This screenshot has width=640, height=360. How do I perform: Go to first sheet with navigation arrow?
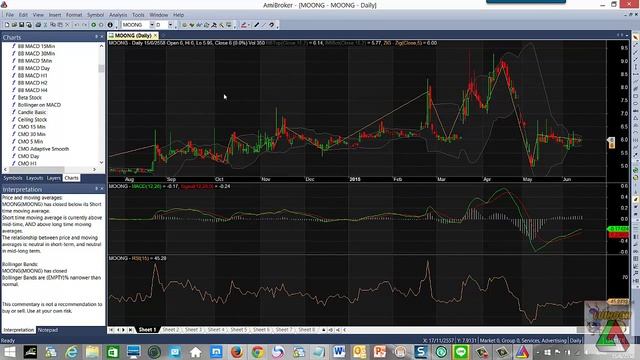[111, 330]
